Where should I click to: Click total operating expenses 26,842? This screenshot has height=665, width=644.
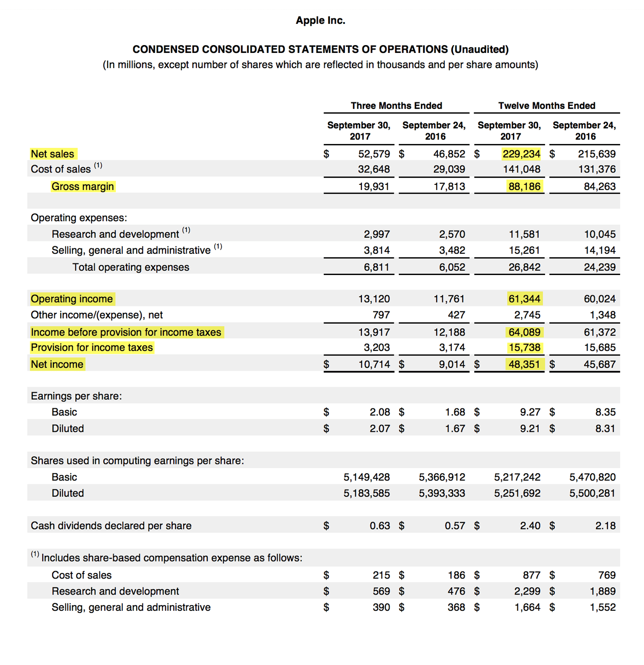click(x=524, y=267)
